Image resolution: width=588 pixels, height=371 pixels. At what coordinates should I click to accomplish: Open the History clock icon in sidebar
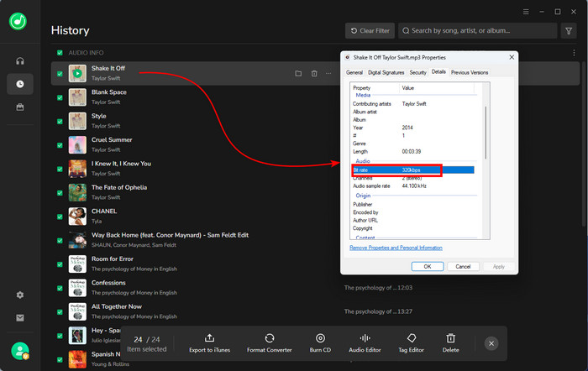[x=20, y=84]
